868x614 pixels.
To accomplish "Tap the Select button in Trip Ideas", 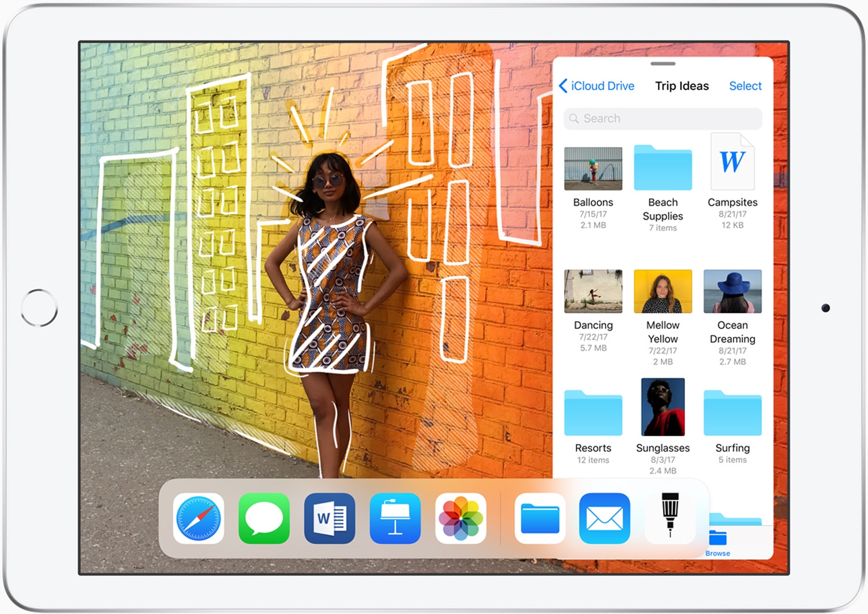I will (x=745, y=85).
